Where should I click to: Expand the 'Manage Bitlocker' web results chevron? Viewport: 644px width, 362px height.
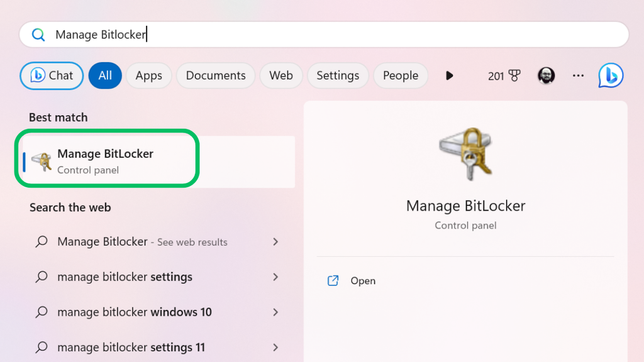point(275,242)
